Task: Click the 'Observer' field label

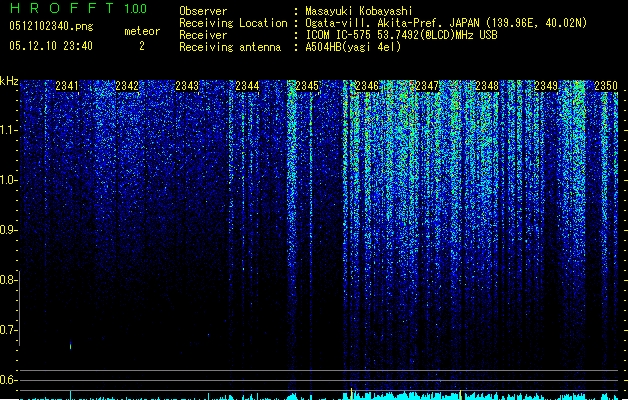Action: click(x=203, y=11)
